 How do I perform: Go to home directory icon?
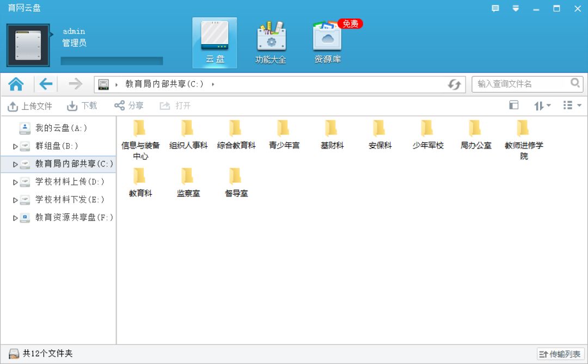(16, 84)
